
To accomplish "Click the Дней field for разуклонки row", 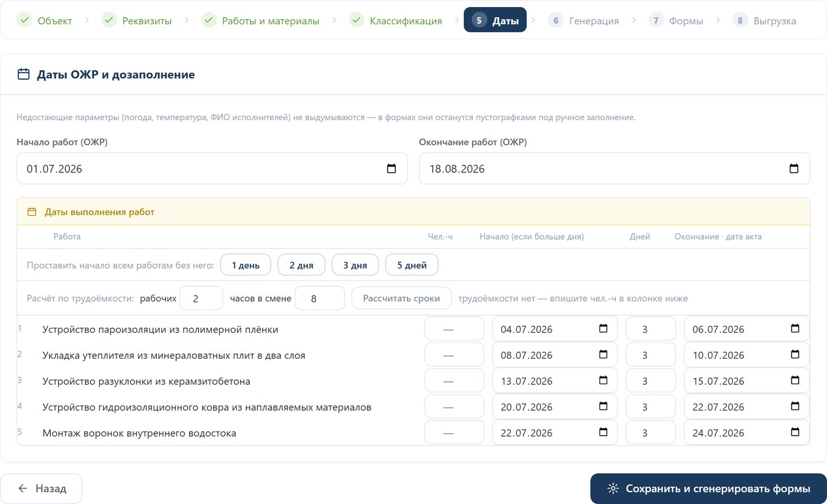I will point(651,381).
